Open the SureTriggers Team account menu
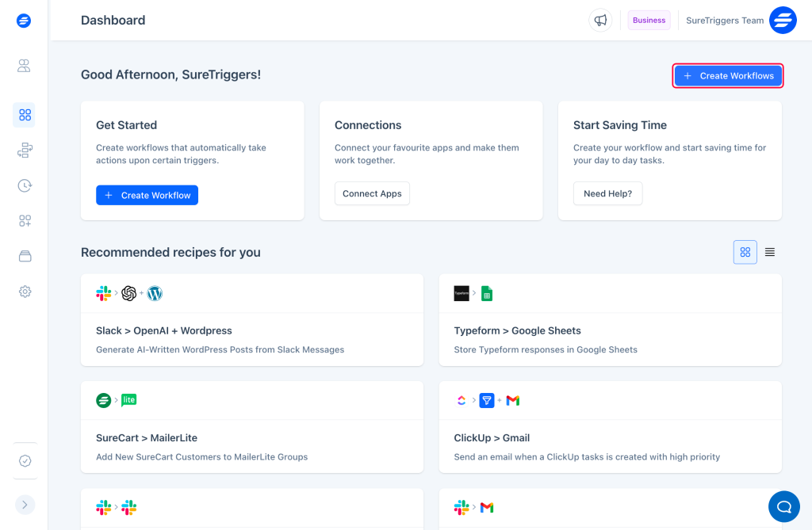This screenshot has width=812, height=530. click(x=724, y=20)
